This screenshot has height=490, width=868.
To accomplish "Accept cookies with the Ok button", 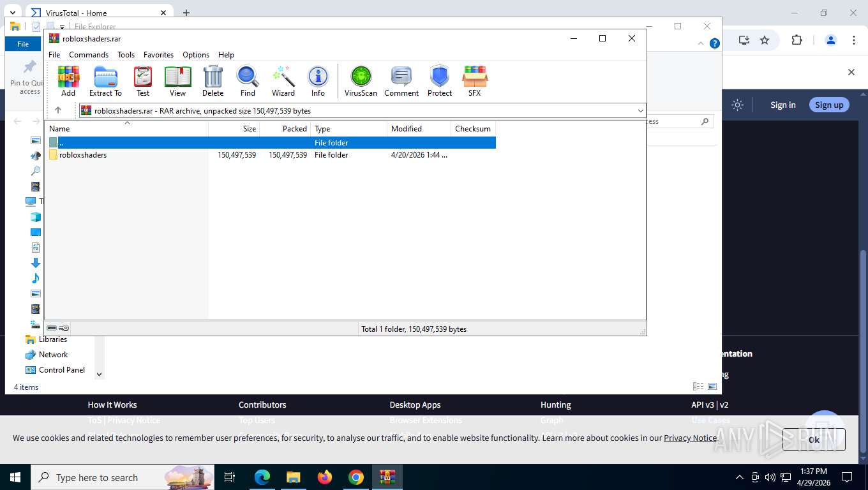I will click(814, 439).
